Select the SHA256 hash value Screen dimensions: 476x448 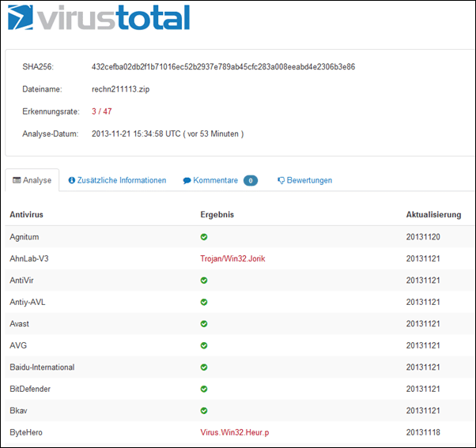click(x=223, y=66)
